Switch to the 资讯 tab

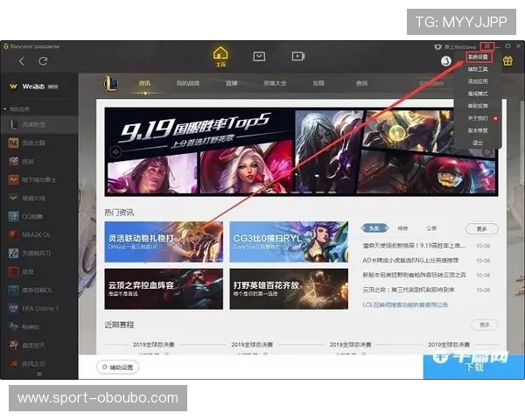(144, 83)
